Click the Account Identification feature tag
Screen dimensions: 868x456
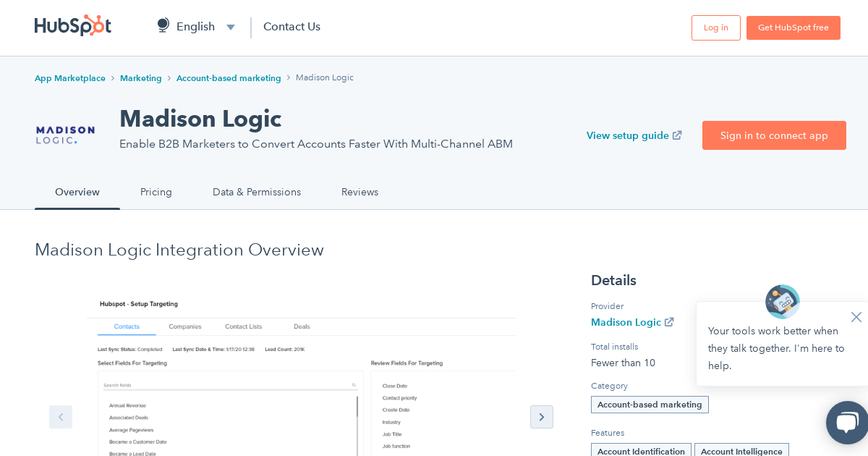[x=641, y=451]
